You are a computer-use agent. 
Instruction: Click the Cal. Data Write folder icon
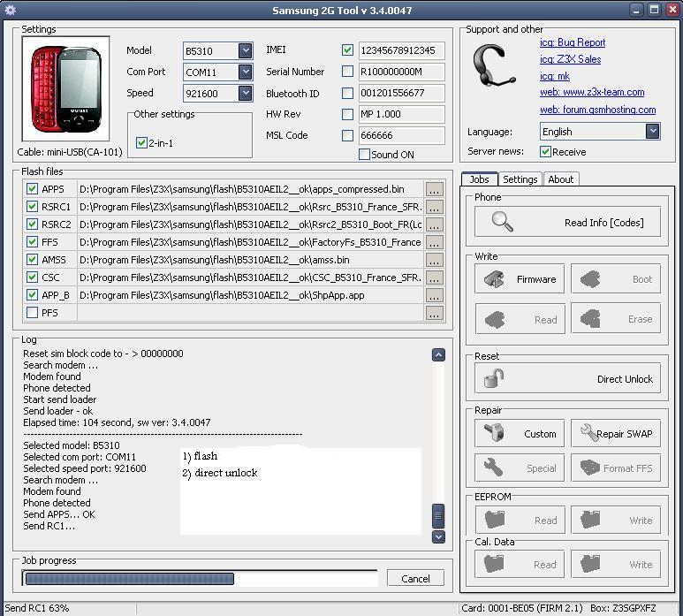point(590,564)
